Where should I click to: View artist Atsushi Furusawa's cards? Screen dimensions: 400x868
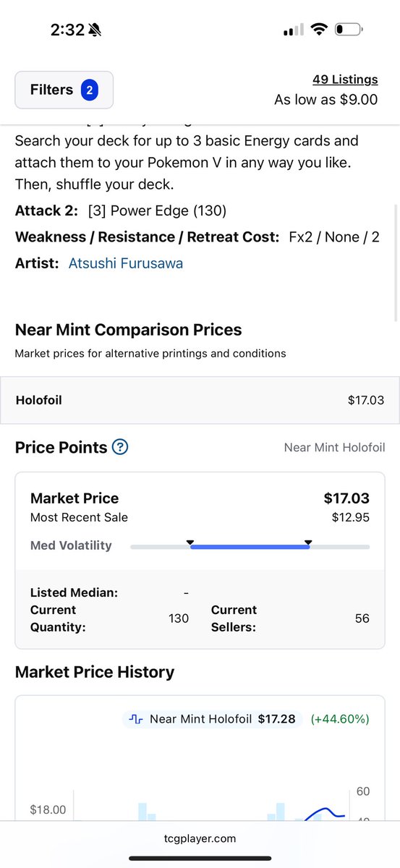pyautogui.click(x=125, y=263)
